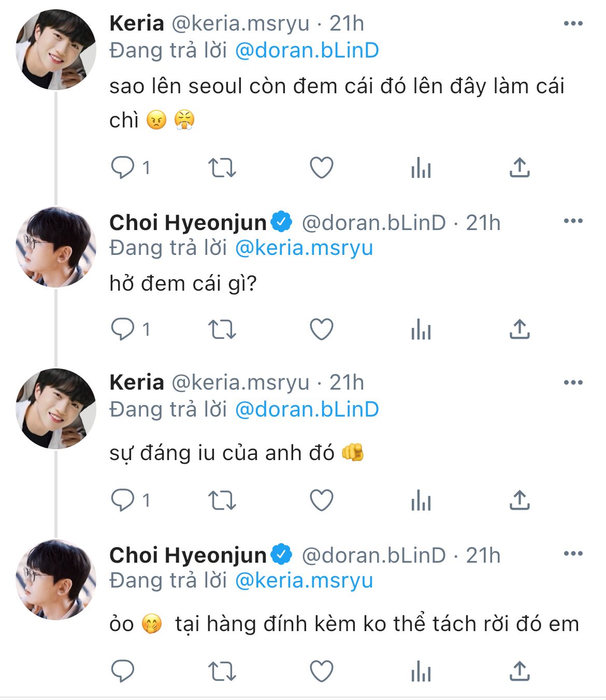View analytics for "hở đem cái gì?" tweet
606x700 pixels.
[x=421, y=329]
